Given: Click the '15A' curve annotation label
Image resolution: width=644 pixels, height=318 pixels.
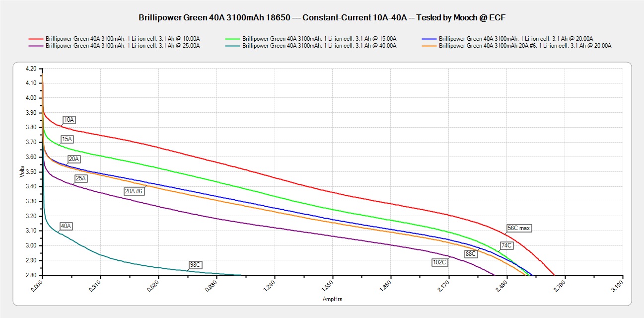Looking at the screenshot, I should (67, 139).
